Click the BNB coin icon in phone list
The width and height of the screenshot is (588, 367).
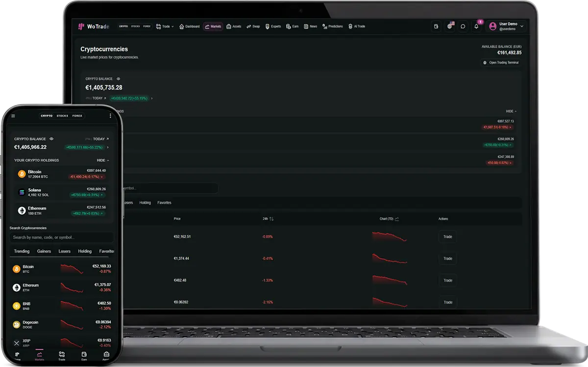[16, 306]
